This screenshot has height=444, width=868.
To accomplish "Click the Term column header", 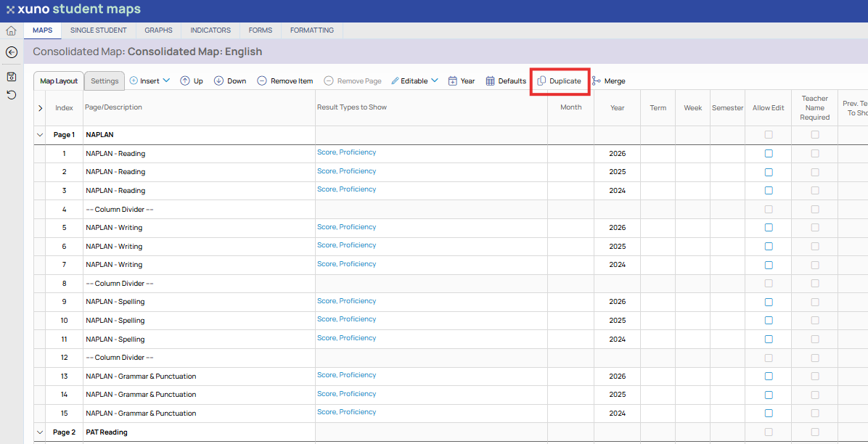I will pyautogui.click(x=658, y=108).
